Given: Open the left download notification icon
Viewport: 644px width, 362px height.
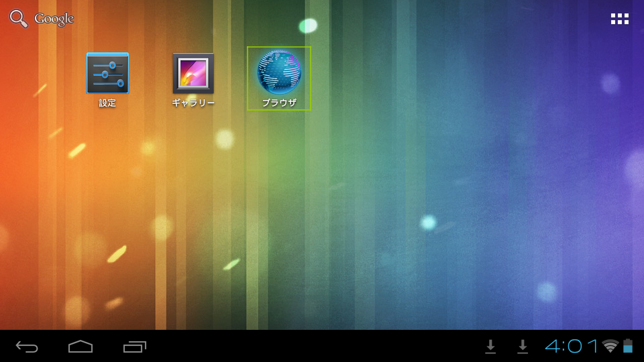Looking at the screenshot, I should 490,346.
